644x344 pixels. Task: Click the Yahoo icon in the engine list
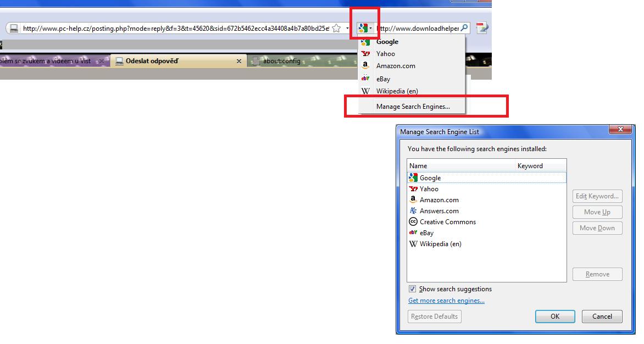click(413, 189)
